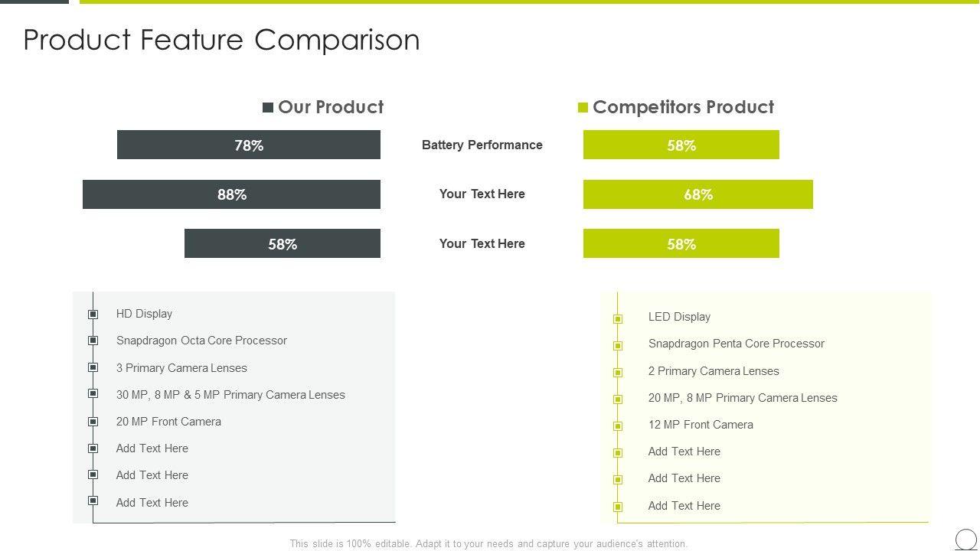
Task: Select the 30 MP, 8 MP & 5 MP text line
Action: click(230, 395)
